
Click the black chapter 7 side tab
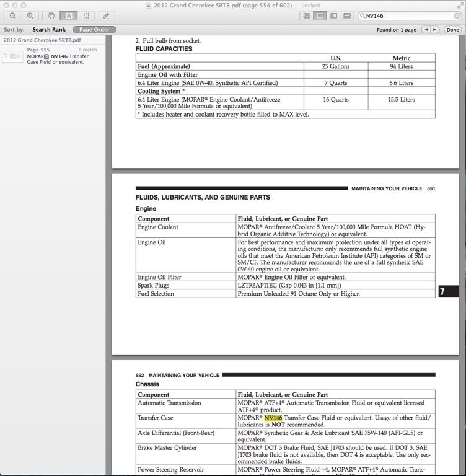[449, 291]
